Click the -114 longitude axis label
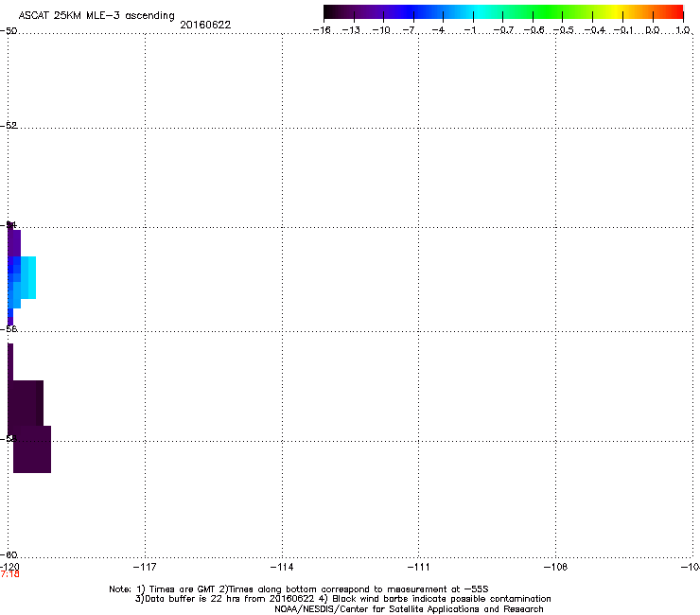700x615 pixels. 282,567
